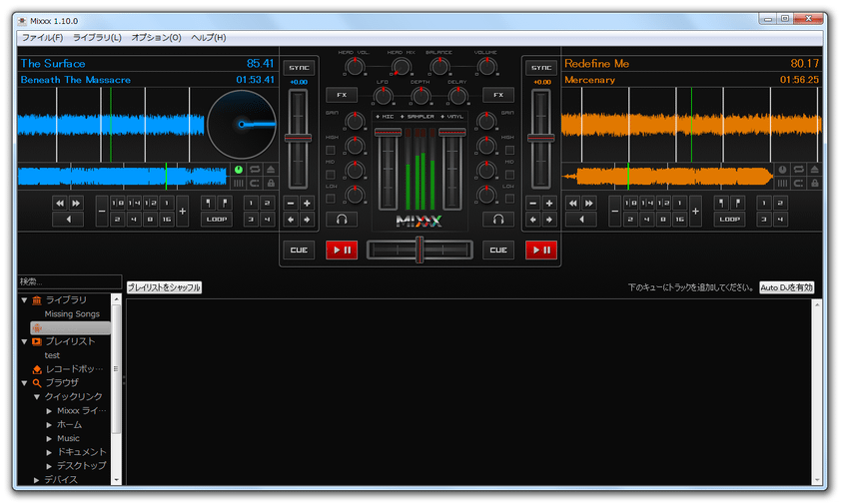Click left deck LOOP button

pos(217,220)
